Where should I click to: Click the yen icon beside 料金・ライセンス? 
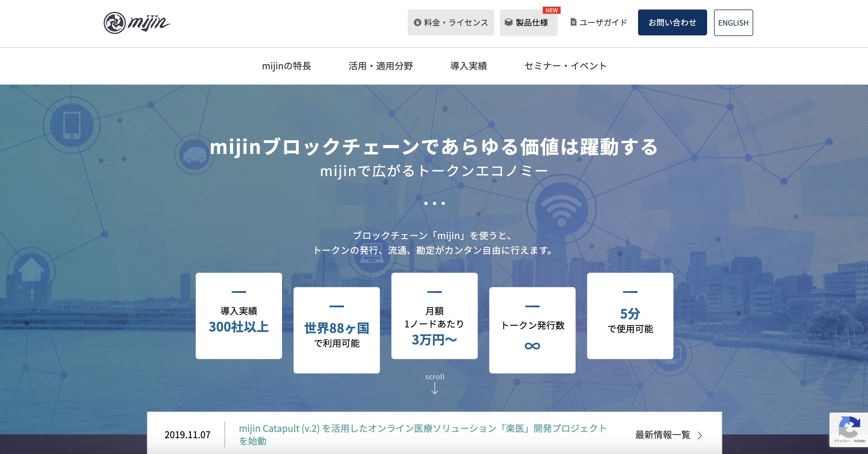click(418, 22)
